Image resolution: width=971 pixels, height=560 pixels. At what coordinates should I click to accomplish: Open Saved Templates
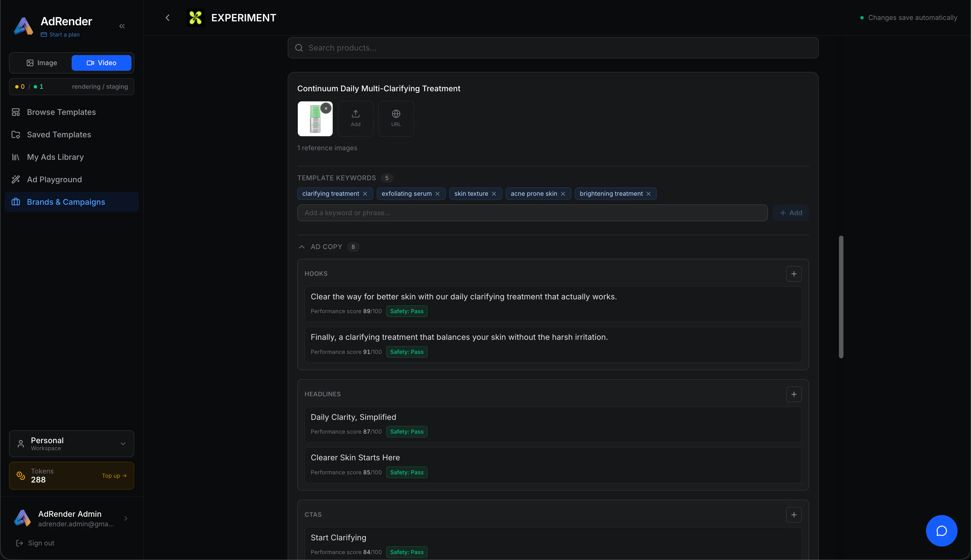[x=72, y=135]
